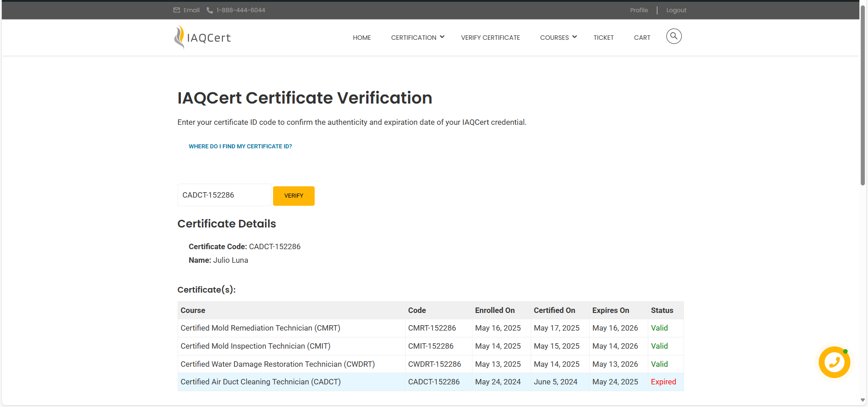The width and height of the screenshot is (868, 407).
Task: Open the Cart menu item
Action: [642, 38]
